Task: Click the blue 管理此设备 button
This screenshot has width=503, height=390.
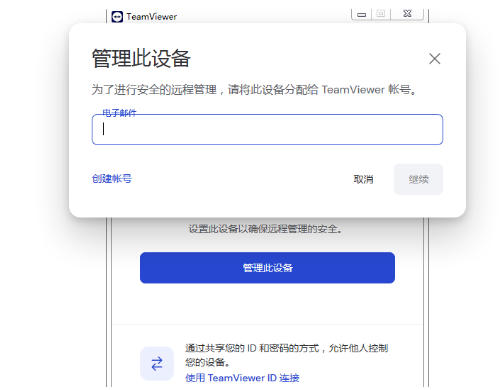Action: [267, 268]
